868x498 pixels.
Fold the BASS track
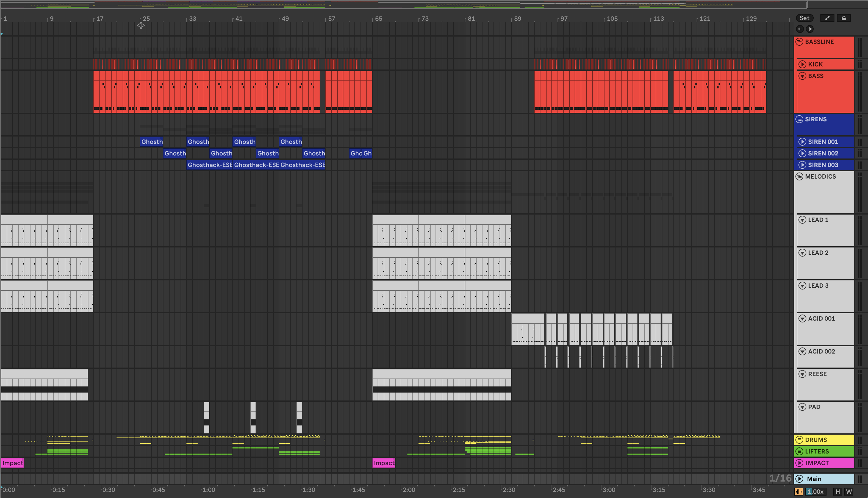coord(802,76)
